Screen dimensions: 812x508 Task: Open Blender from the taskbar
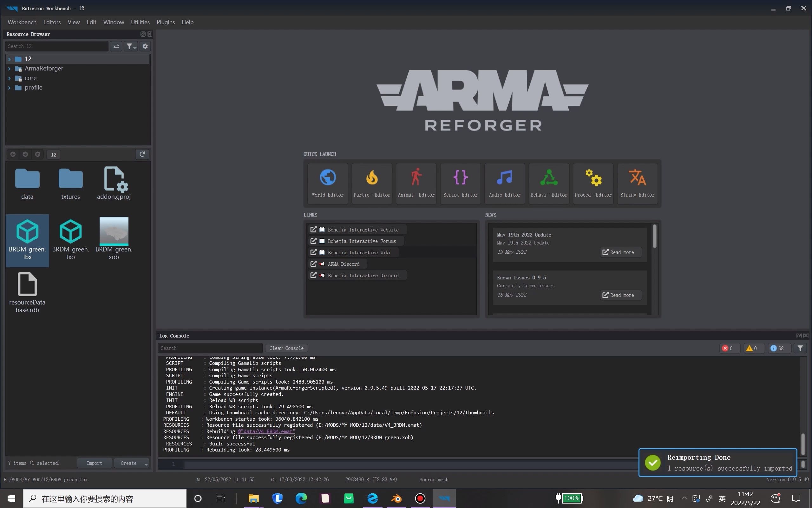click(396, 498)
